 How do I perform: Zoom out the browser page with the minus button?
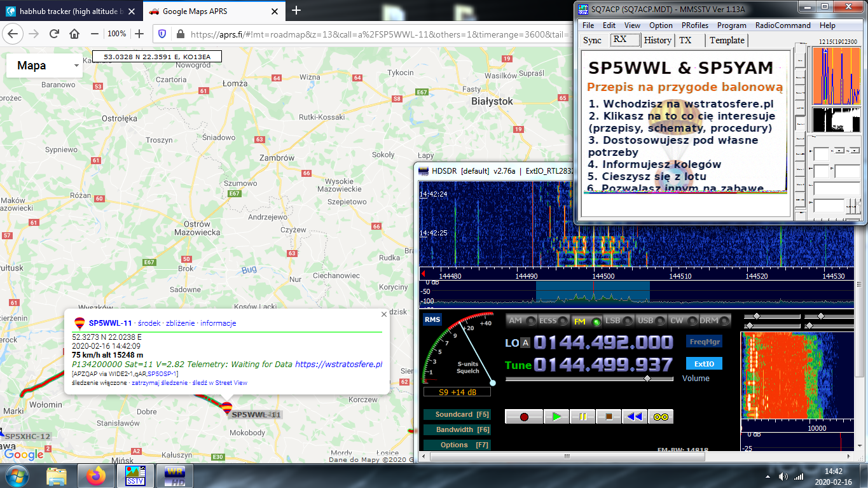point(95,34)
